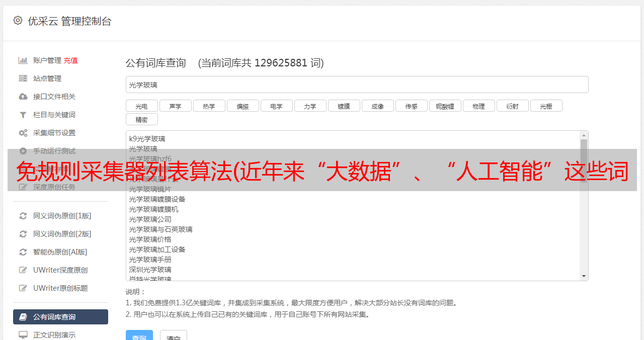Click the 光学玻璃公司 result row
The image size is (644, 340).
(150, 219)
